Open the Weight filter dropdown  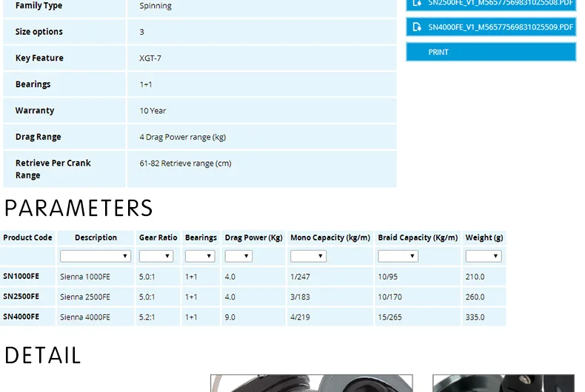click(484, 256)
